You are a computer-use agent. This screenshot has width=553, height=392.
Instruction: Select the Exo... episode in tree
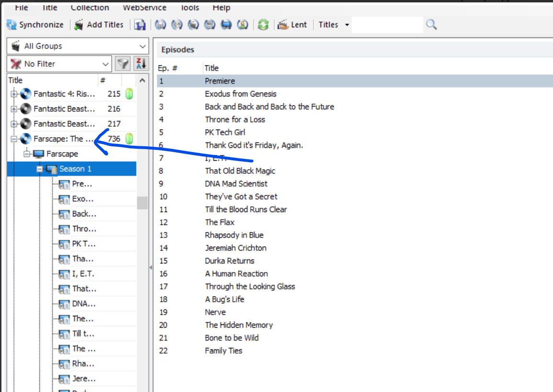click(83, 199)
